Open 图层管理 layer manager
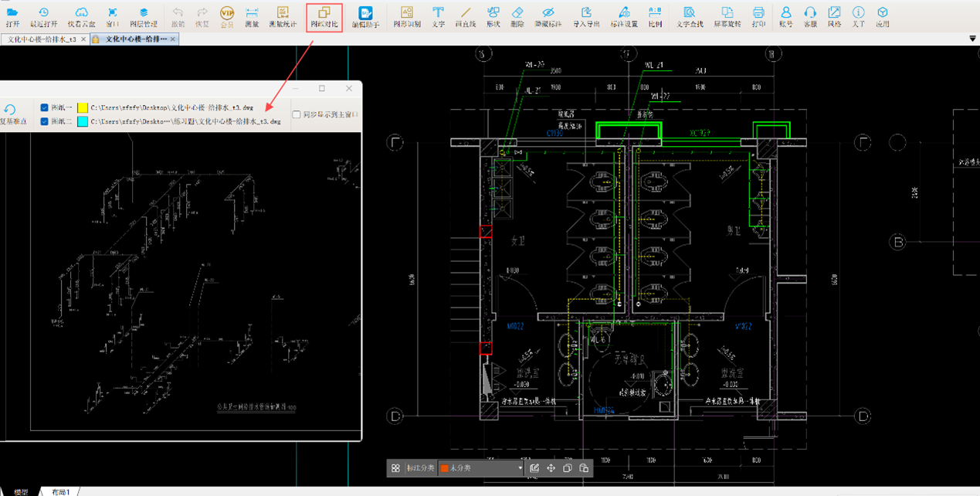980x496 pixels. click(144, 16)
